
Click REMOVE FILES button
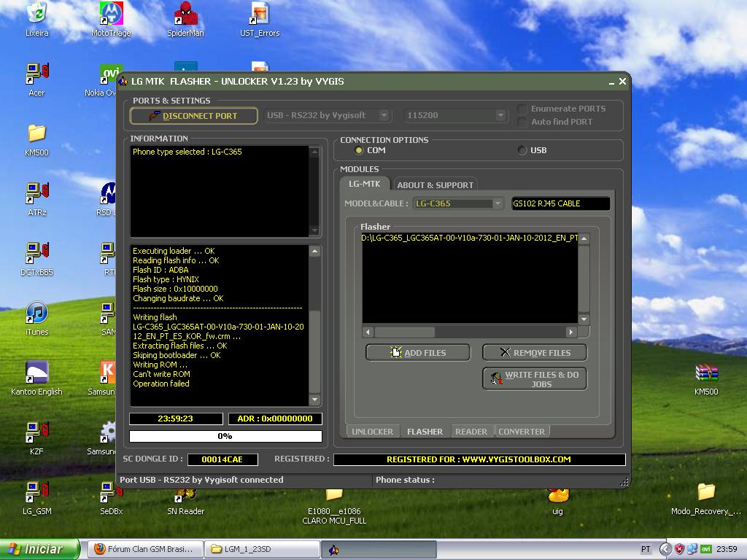coord(535,352)
